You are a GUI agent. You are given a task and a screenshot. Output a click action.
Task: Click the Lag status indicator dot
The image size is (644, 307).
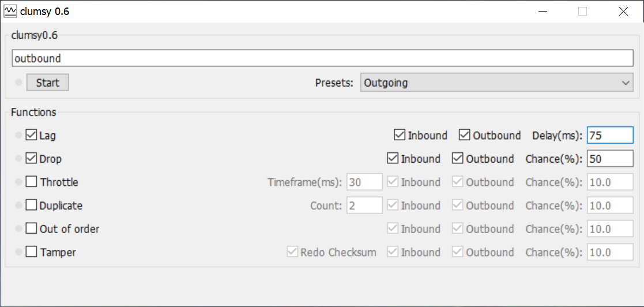tap(18, 135)
